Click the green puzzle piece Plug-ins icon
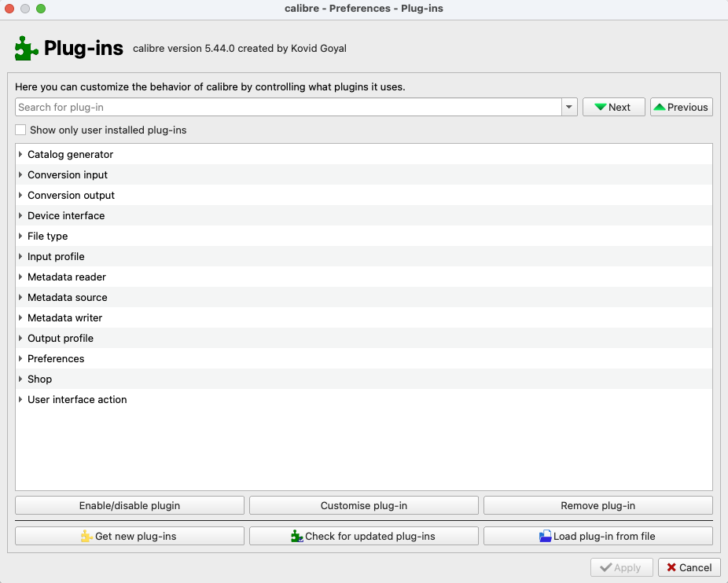Image resolution: width=728 pixels, height=583 pixels. click(26, 49)
